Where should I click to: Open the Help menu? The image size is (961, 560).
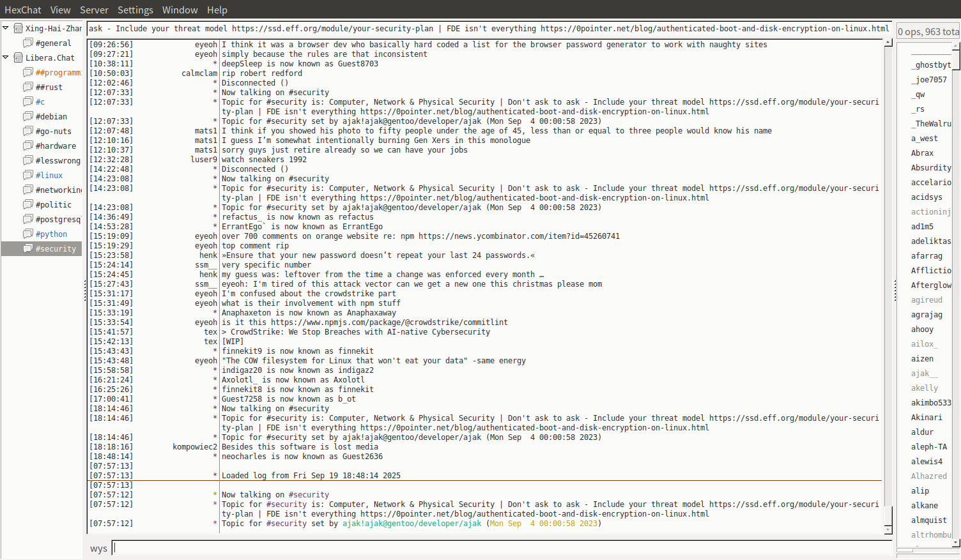pyautogui.click(x=217, y=10)
